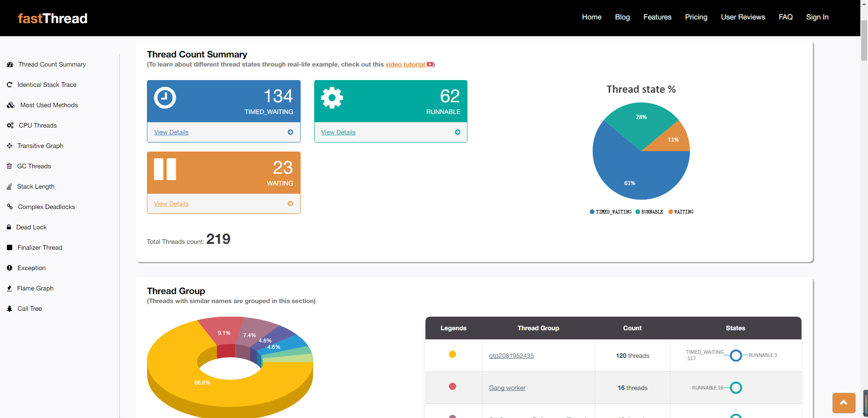Select Finalizer Thread in sidebar
This screenshot has height=418, width=868.
coord(40,247)
